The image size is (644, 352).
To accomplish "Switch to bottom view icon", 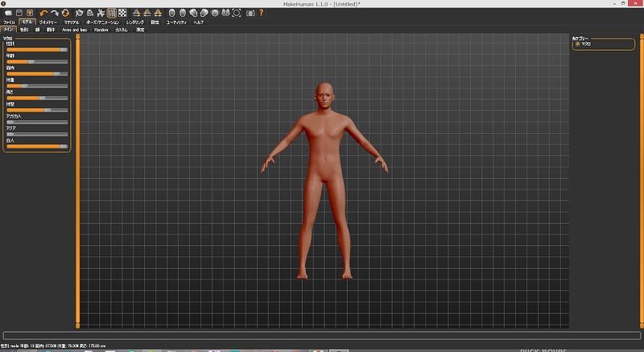I will [225, 13].
